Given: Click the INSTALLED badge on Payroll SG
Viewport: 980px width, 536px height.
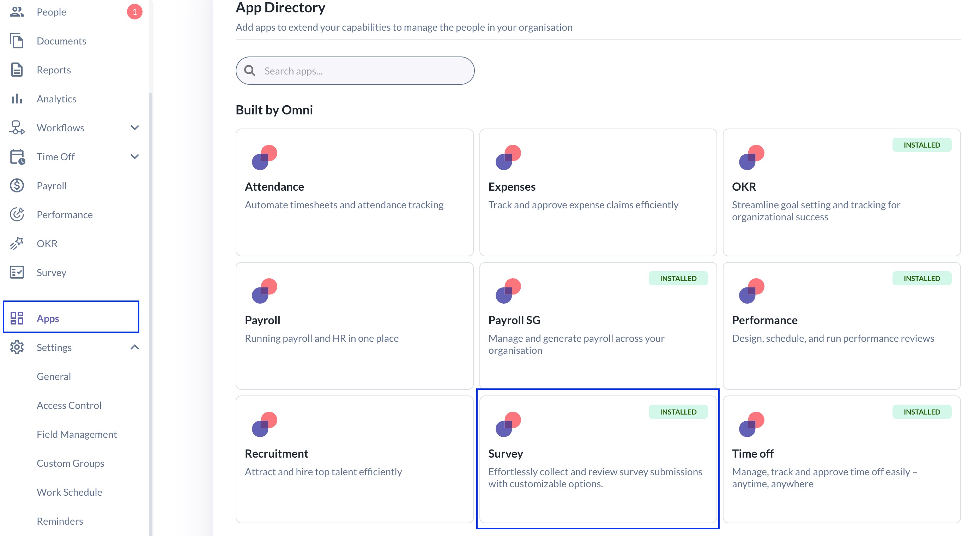Looking at the screenshot, I should [678, 278].
